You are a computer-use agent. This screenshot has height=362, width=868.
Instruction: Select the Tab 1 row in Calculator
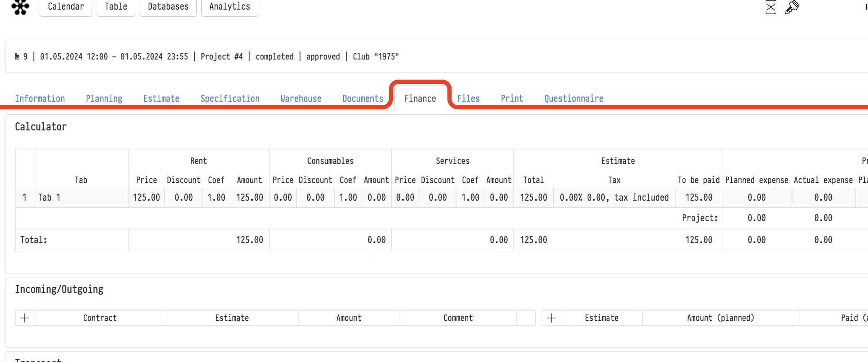click(49, 197)
